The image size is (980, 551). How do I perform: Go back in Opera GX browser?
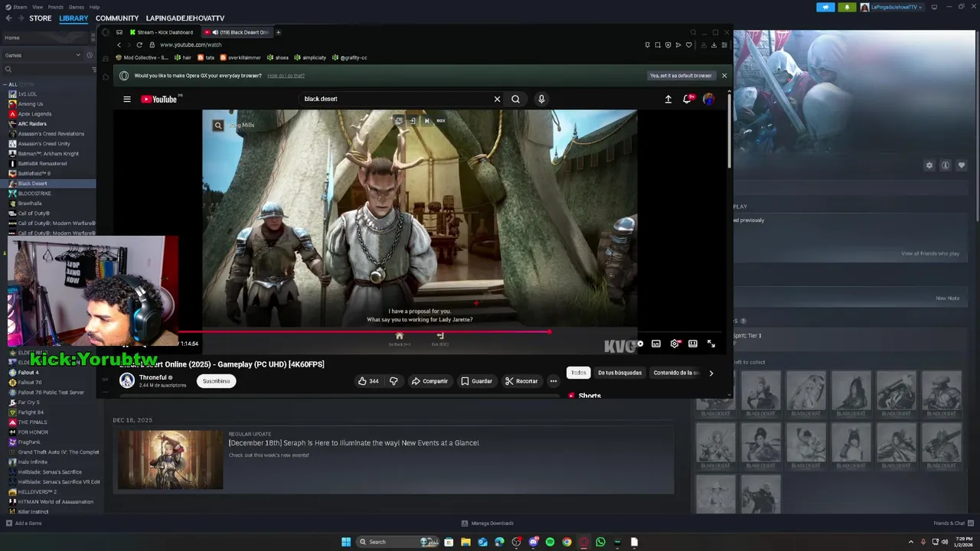tap(119, 45)
